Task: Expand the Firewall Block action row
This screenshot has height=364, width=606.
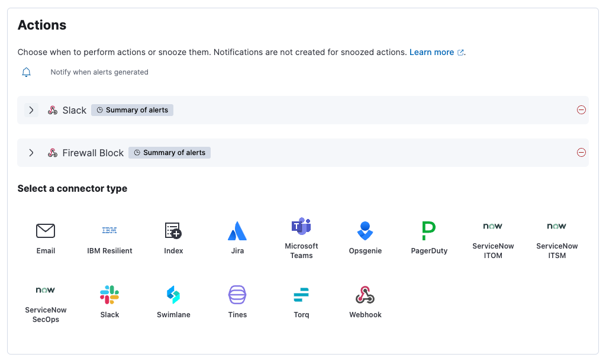Action: (x=31, y=153)
